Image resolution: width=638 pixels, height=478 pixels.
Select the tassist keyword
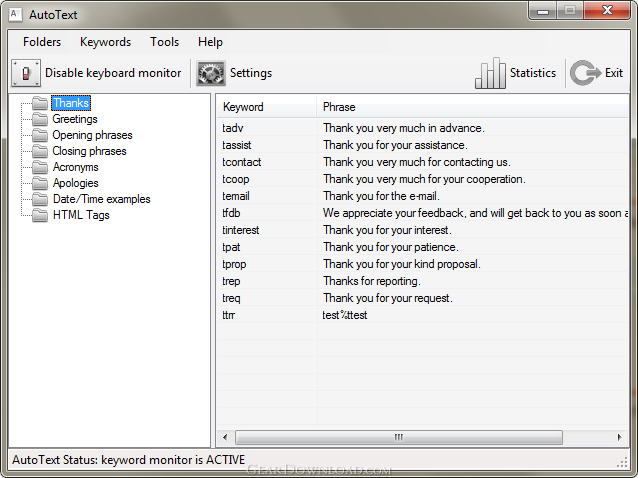click(236, 145)
